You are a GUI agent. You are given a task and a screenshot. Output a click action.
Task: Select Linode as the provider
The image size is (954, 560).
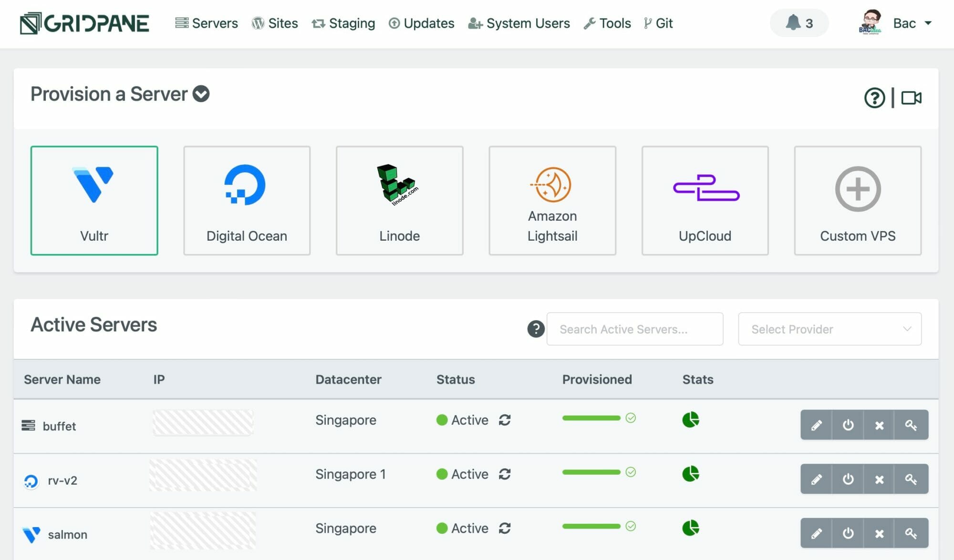[399, 201]
